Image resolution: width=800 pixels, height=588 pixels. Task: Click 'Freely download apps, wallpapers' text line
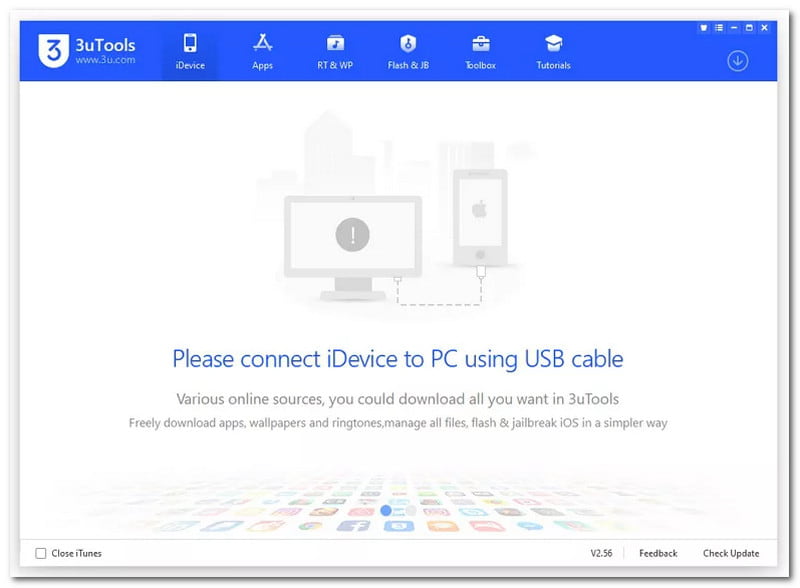(x=398, y=423)
